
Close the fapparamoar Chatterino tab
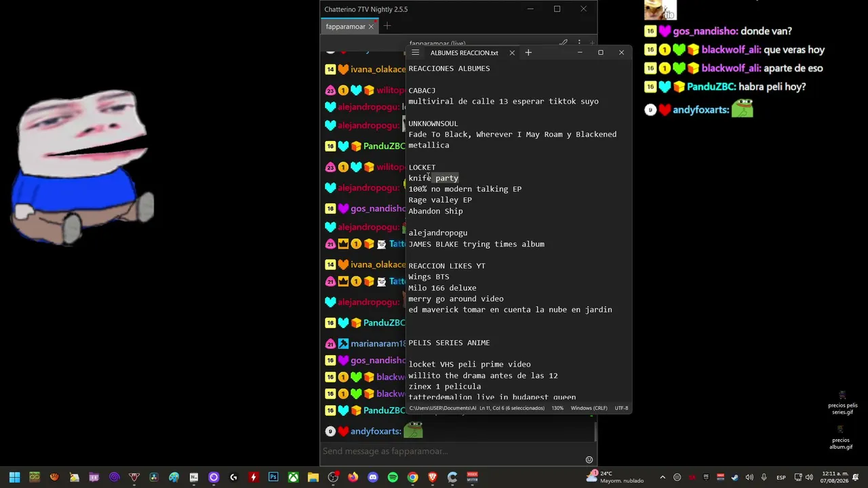tap(371, 26)
